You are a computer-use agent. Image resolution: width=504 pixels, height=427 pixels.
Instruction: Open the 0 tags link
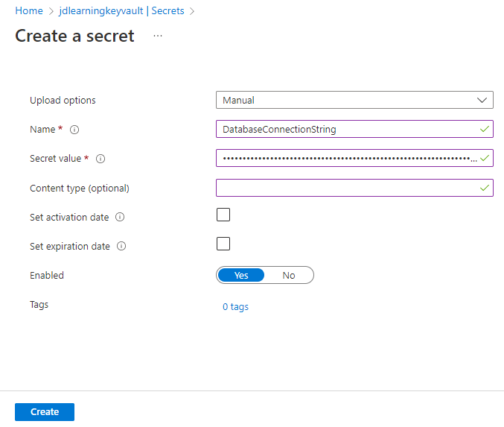235,307
